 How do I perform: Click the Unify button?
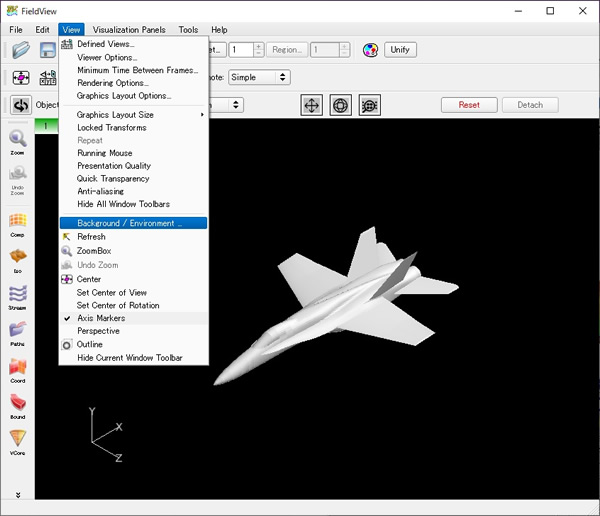(x=400, y=50)
